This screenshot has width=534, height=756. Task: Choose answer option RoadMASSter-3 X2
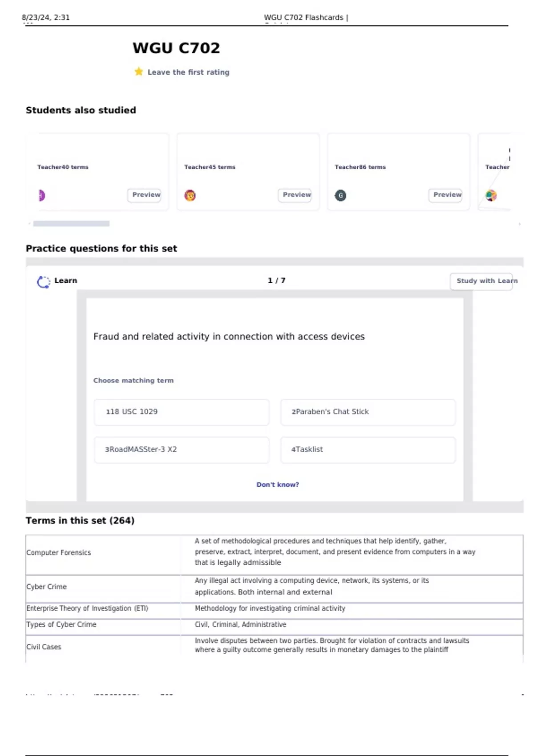[182, 450]
